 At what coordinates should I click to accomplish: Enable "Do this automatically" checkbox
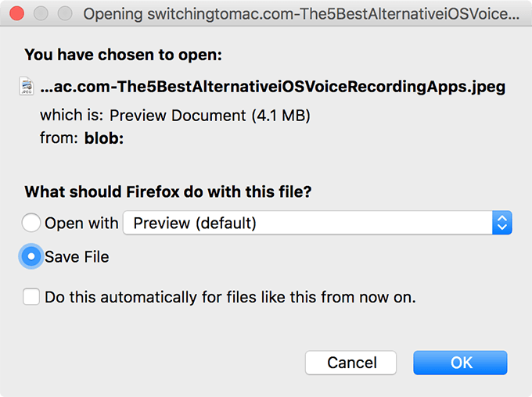coord(31,297)
